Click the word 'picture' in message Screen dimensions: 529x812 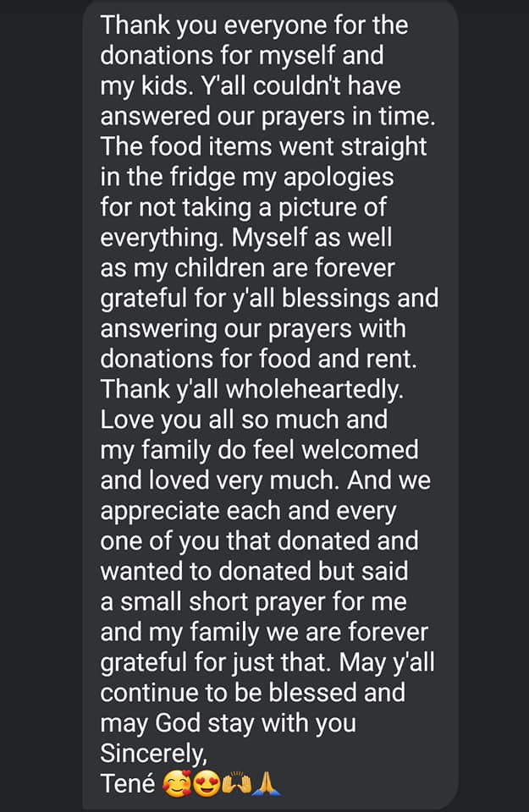coord(317,208)
